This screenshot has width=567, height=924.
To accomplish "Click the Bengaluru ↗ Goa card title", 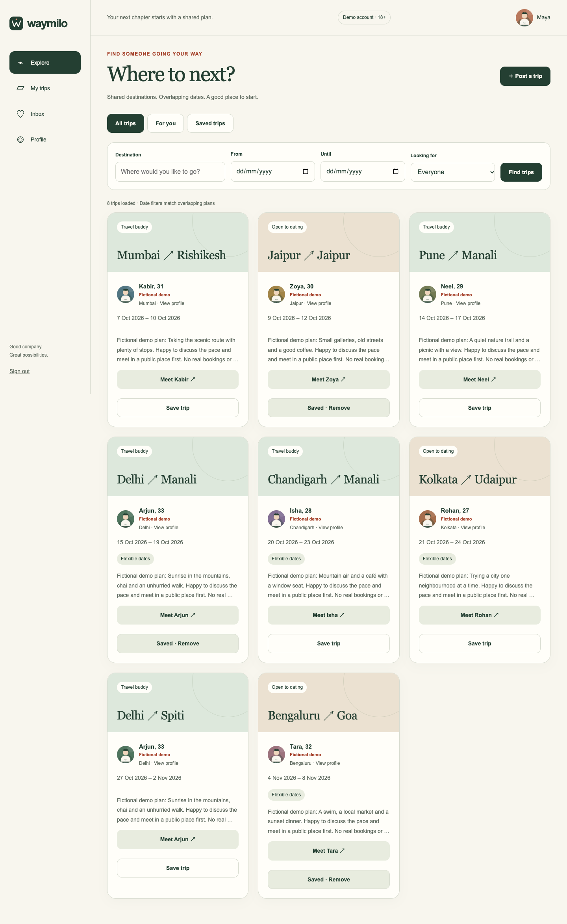I will (x=313, y=716).
